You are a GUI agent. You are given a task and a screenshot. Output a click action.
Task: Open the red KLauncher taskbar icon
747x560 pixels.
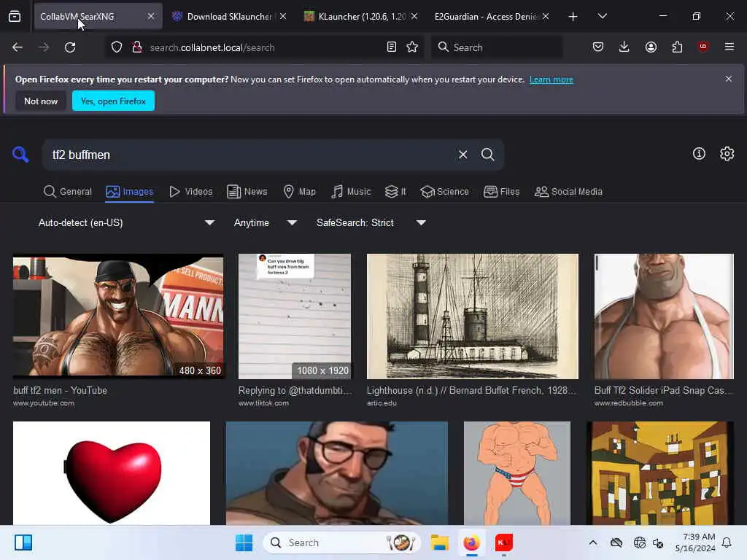[x=503, y=542]
